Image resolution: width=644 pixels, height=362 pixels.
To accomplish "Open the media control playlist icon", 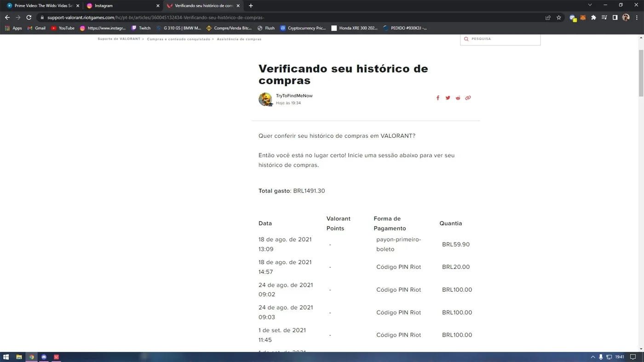I will pyautogui.click(x=604, y=17).
